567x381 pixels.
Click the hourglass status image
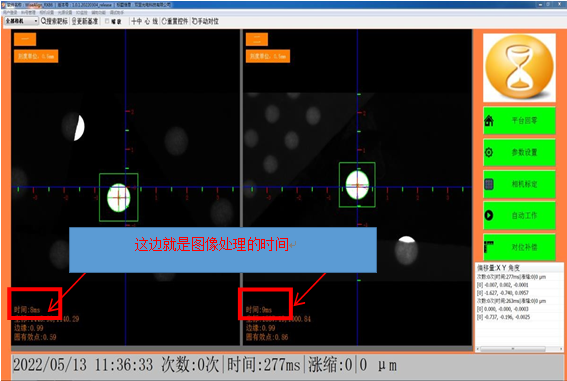coord(519,68)
